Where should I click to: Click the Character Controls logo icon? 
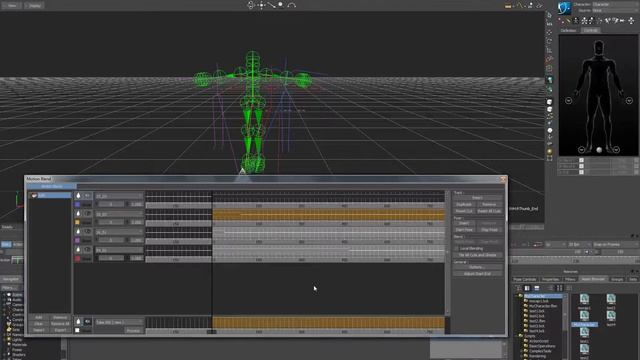(564, 8)
